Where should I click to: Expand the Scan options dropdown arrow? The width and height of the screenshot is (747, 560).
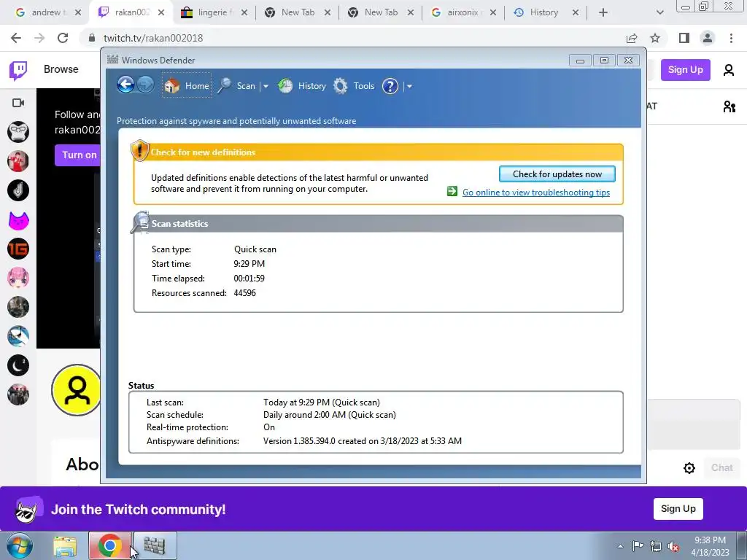tap(266, 86)
